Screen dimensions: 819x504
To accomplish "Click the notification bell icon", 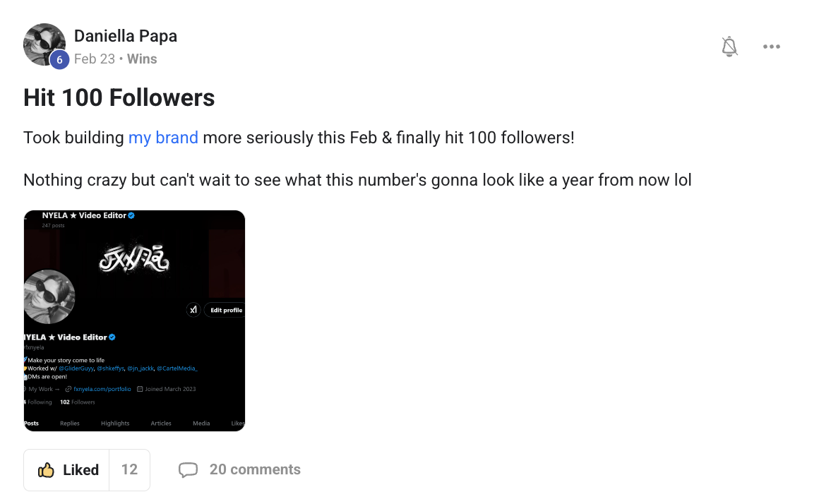I will 729,47.
